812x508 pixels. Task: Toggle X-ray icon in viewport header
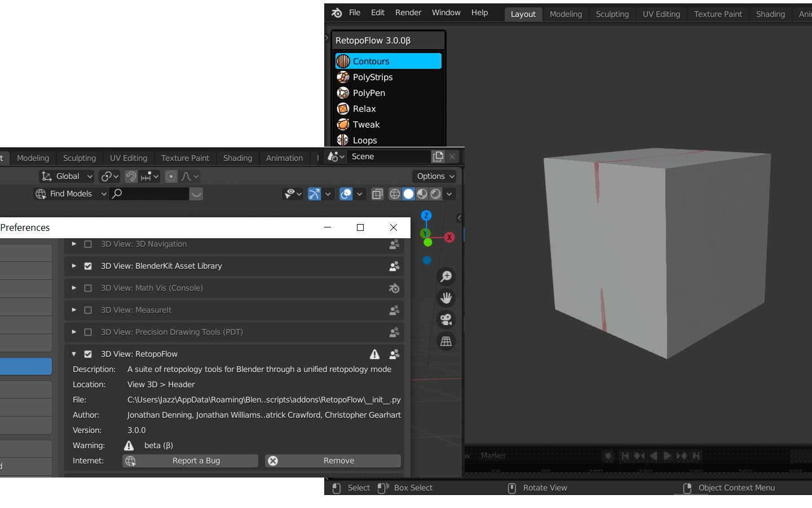[377, 194]
